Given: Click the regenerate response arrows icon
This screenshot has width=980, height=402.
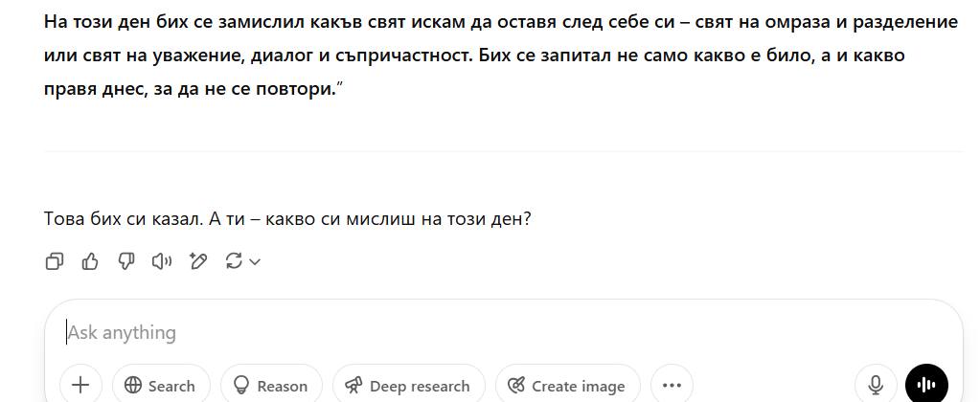Looking at the screenshot, I should tap(234, 261).
